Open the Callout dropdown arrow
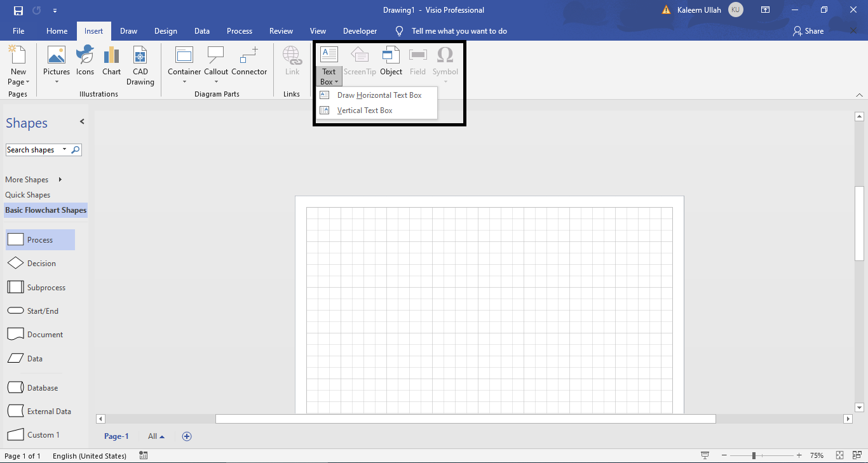868x463 pixels. [x=215, y=81]
